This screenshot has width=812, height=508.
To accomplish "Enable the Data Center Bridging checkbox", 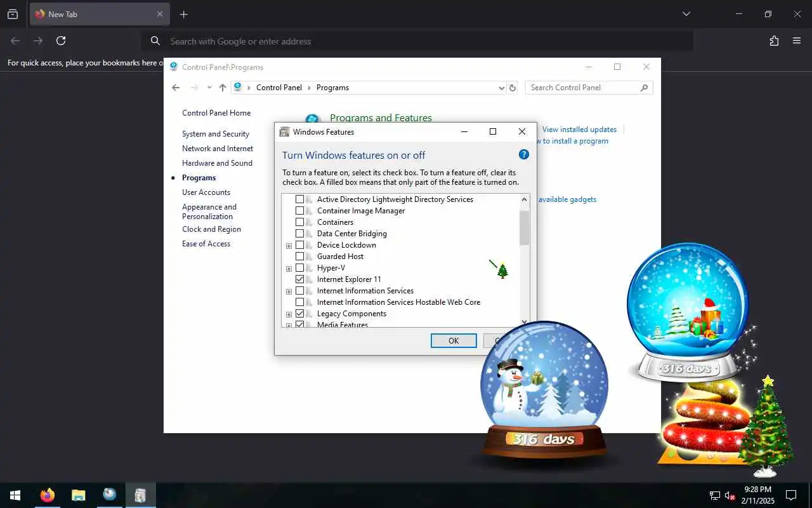I will 300,234.
